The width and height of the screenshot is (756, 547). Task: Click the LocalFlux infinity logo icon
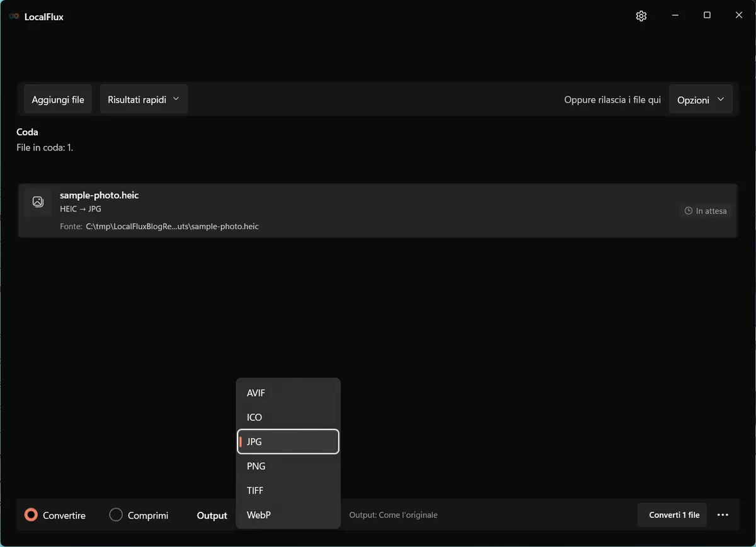(13, 17)
